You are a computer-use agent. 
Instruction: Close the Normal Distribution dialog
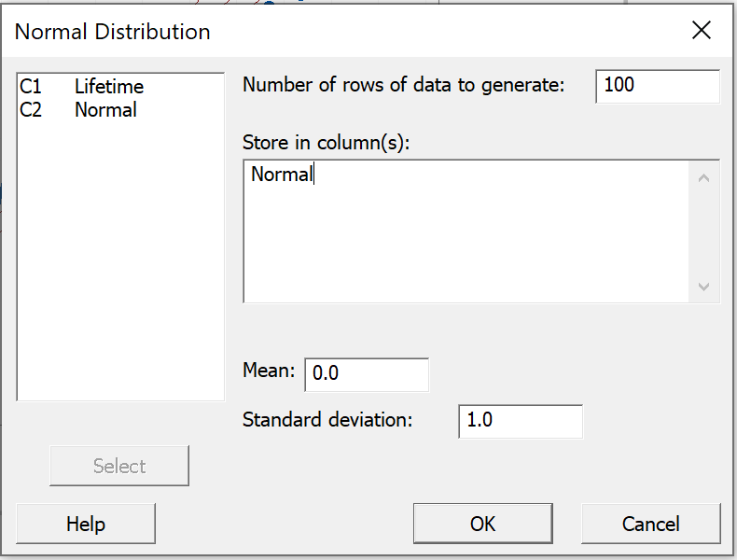click(x=702, y=31)
